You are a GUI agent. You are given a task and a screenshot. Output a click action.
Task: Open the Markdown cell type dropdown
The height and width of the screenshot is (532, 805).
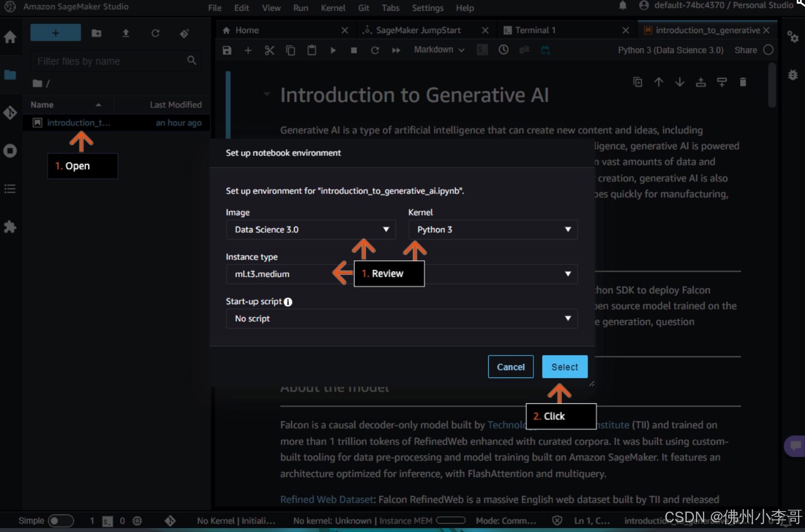(439, 50)
